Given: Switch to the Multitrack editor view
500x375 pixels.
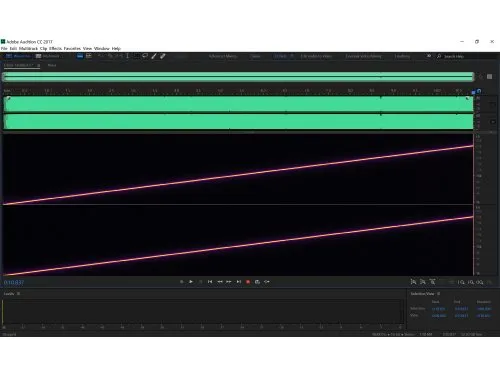Looking at the screenshot, I should 48,56.
